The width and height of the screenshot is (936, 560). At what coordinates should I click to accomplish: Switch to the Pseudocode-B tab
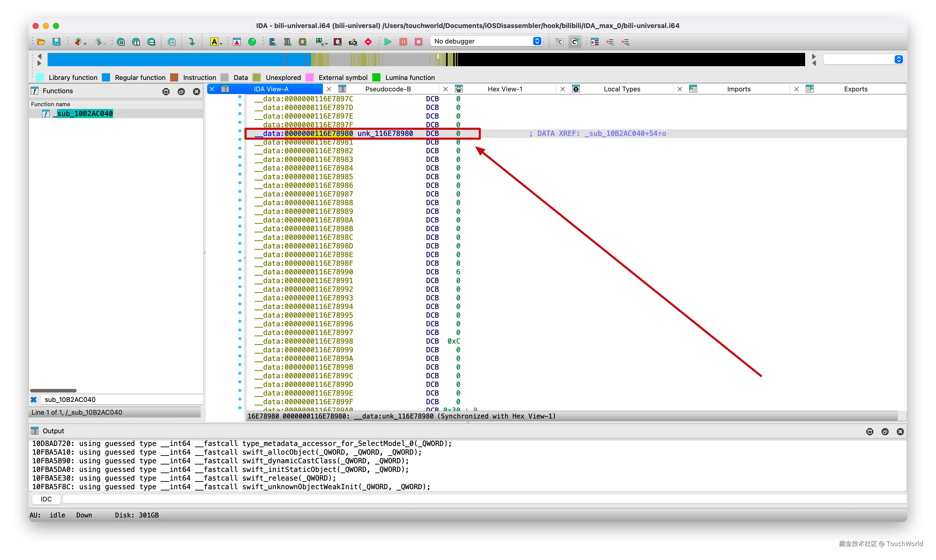[x=388, y=89]
